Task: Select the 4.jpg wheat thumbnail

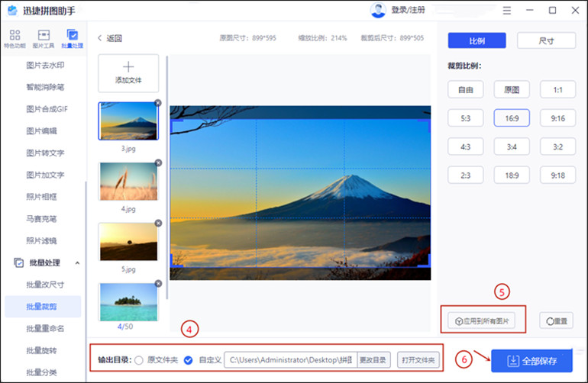Action: (x=128, y=182)
